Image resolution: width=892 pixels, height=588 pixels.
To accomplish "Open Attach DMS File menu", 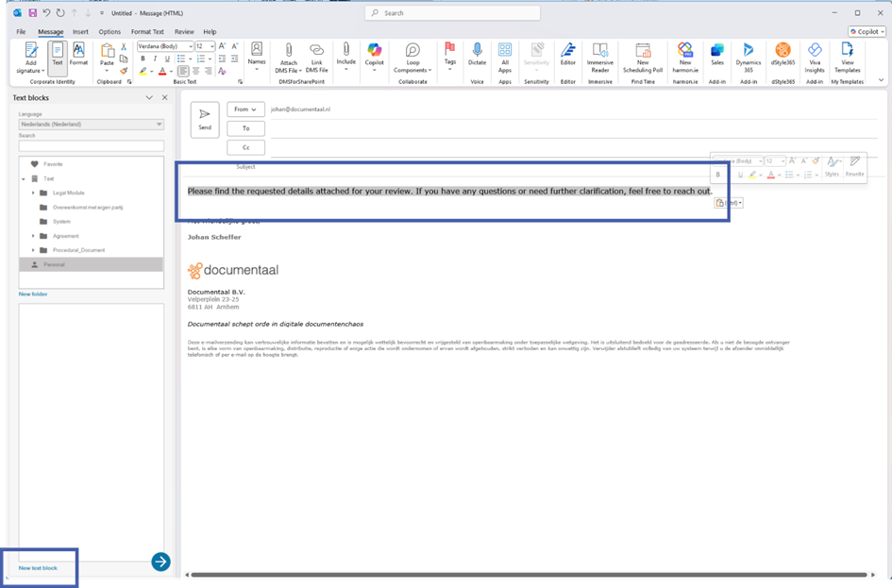I will coord(289,58).
